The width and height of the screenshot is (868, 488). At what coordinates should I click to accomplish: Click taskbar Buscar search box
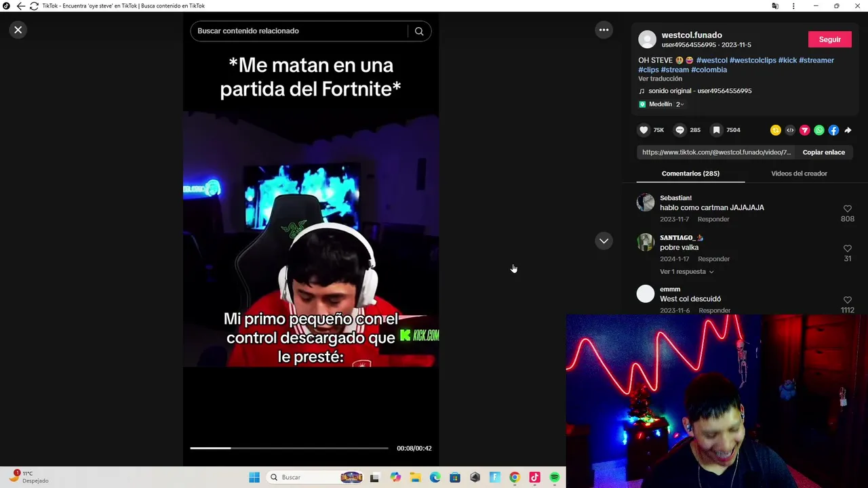(316, 477)
